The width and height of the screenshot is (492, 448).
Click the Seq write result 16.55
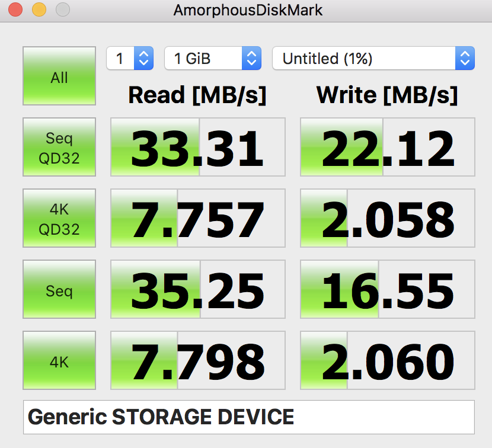(x=388, y=289)
